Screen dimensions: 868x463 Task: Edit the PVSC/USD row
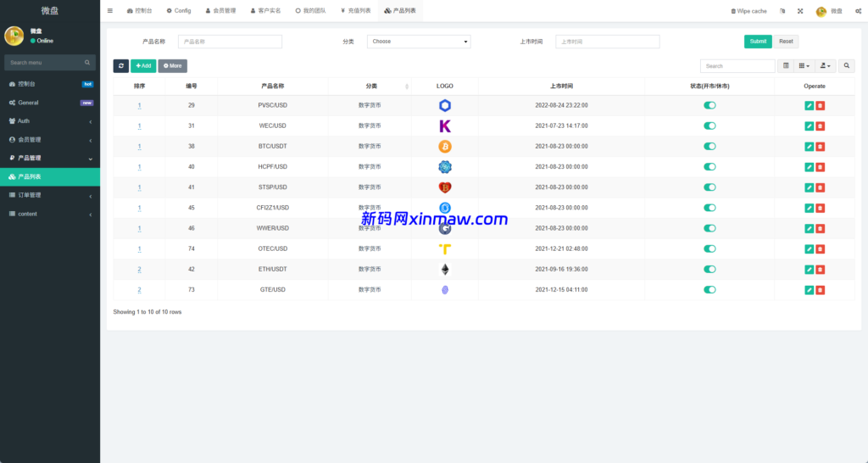[x=809, y=106]
